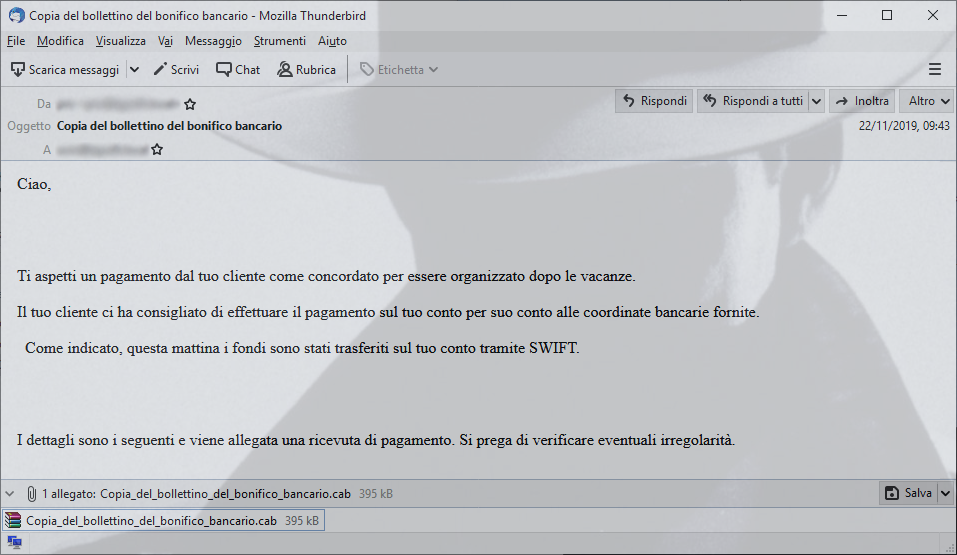957x555 pixels.
Task: Click the online status icon in status bar
Action: [x=14, y=542]
